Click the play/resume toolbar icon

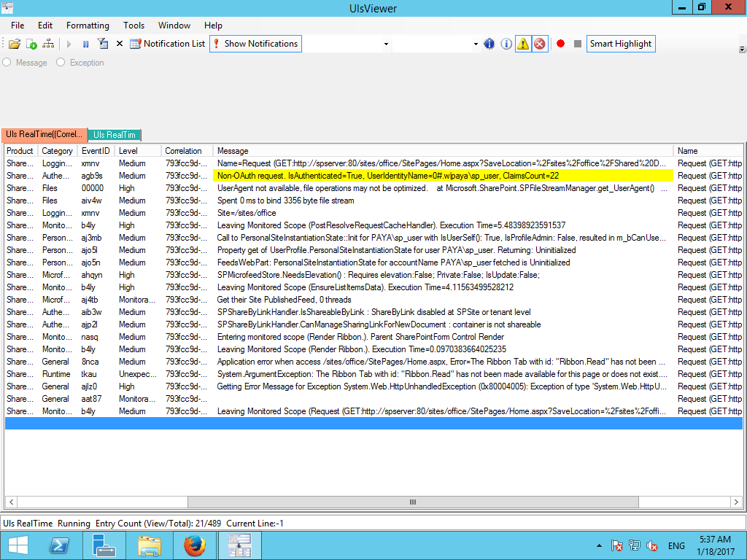coord(69,44)
